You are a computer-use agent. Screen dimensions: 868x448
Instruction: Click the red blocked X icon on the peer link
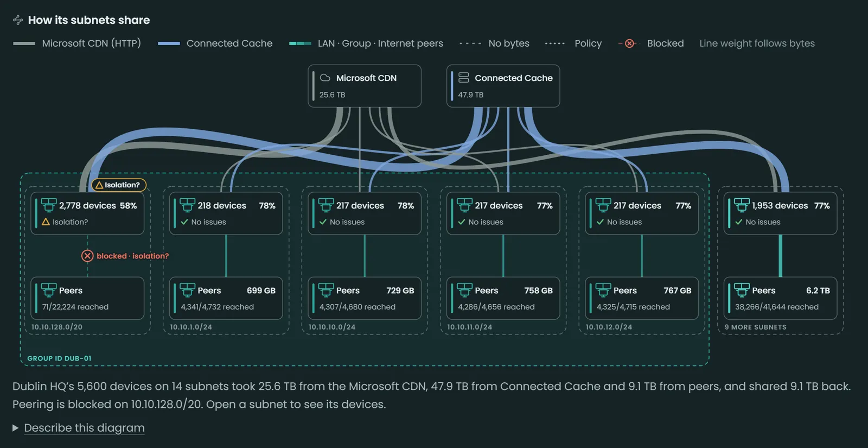click(x=87, y=256)
